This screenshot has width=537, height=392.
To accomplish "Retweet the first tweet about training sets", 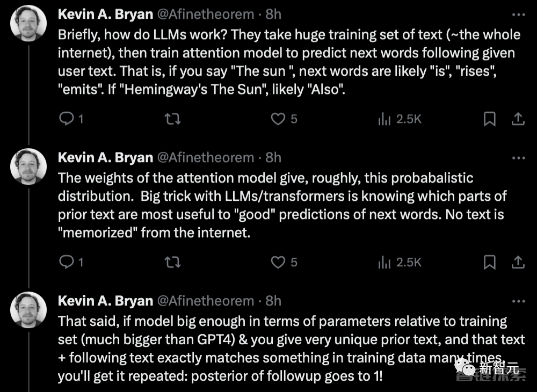I will [x=172, y=119].
